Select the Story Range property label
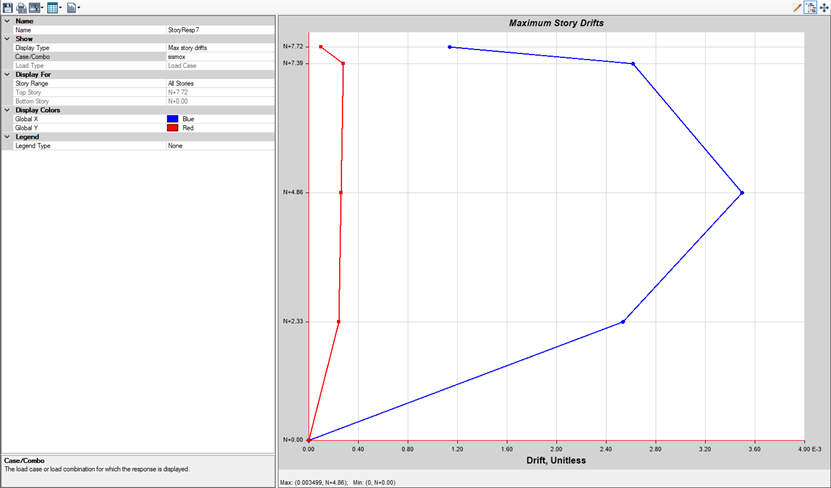 32,83
